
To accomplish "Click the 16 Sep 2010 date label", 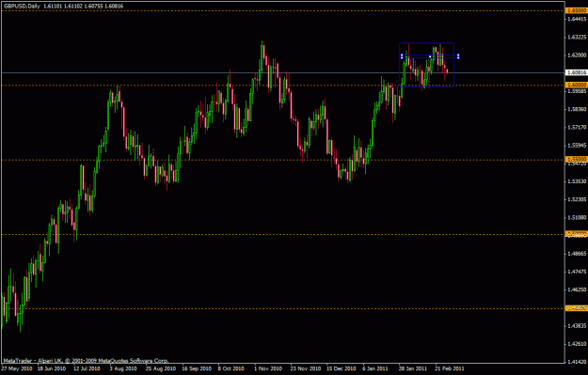I will (x=197, y=368).
